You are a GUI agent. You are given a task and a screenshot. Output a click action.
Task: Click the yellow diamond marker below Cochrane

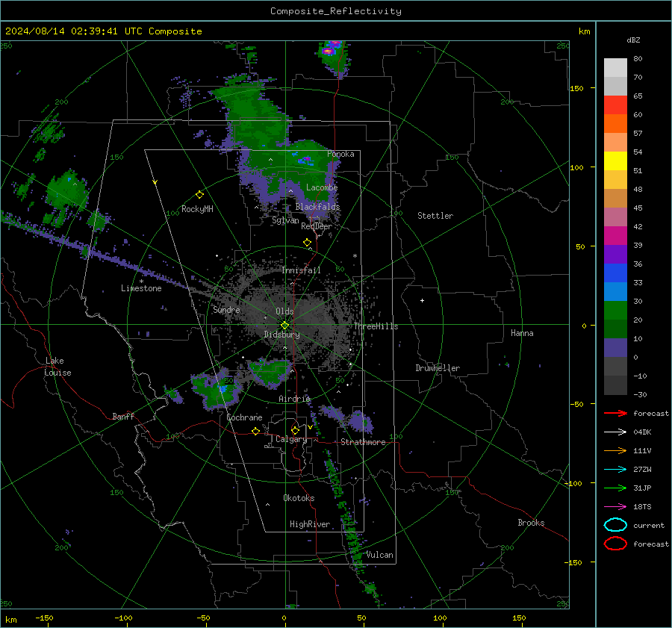point(255,431)
